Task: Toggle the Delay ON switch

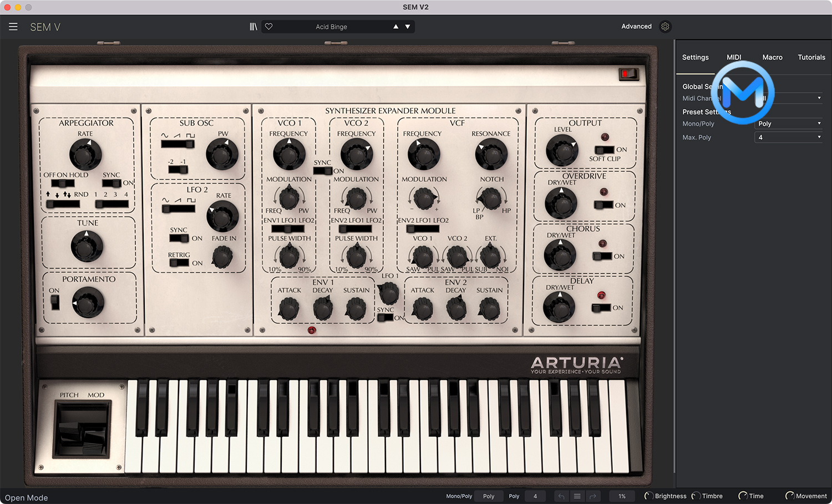Action: tap(601, 308)
